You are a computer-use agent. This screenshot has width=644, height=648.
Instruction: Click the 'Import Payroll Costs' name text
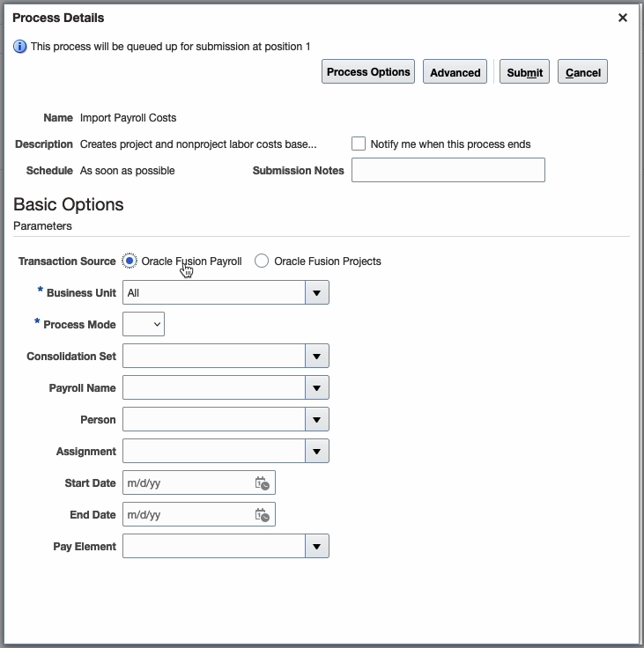point(129,118)
